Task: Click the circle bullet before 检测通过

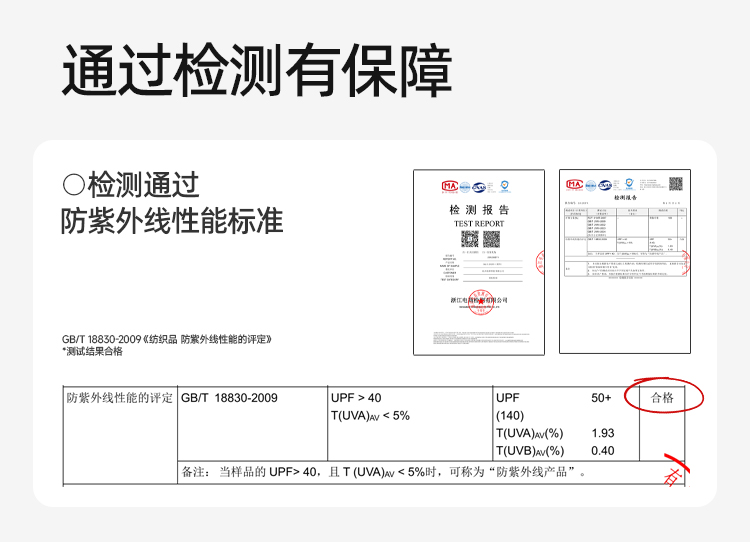Action: (73, 185)
